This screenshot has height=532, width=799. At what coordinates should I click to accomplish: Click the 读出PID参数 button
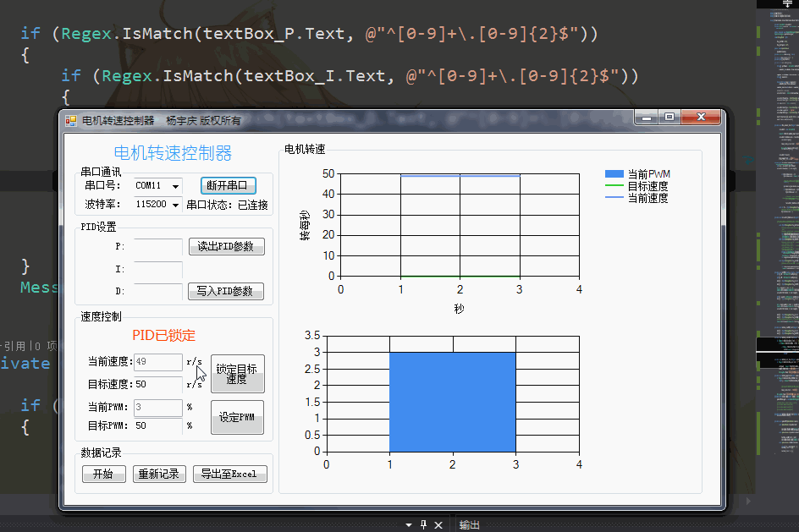click(226, 247)
